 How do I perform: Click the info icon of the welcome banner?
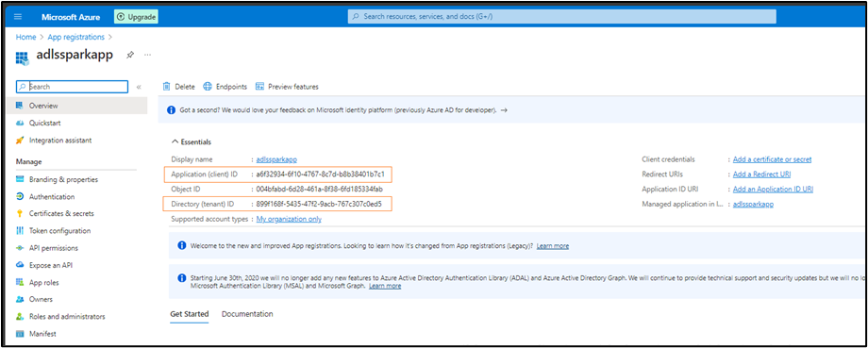point(181,245)
